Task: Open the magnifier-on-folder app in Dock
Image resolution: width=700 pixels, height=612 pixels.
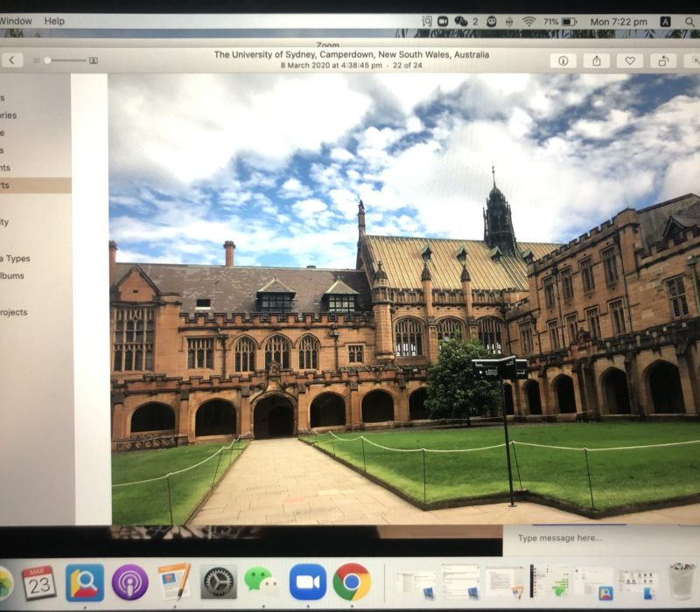Action: click(x=85, y=582)
